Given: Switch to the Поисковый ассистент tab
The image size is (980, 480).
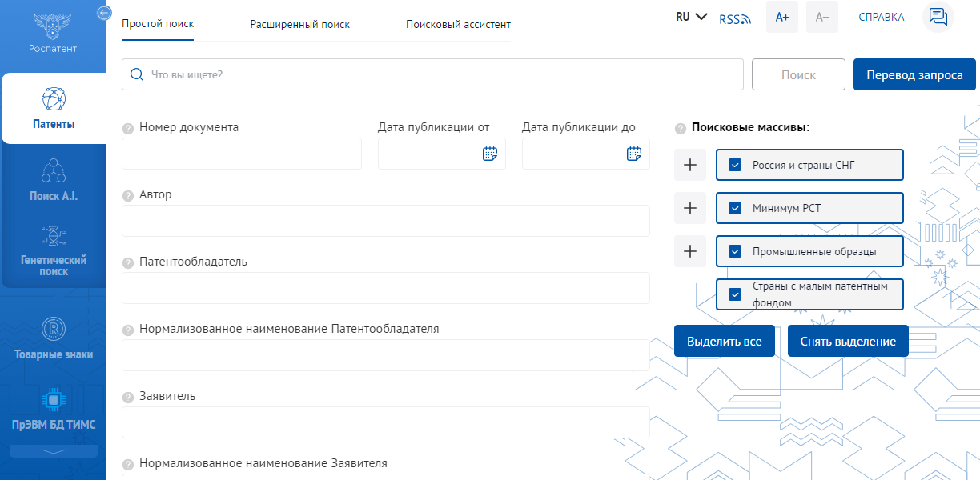Looking at the screenshot, I should pos(458,24).
